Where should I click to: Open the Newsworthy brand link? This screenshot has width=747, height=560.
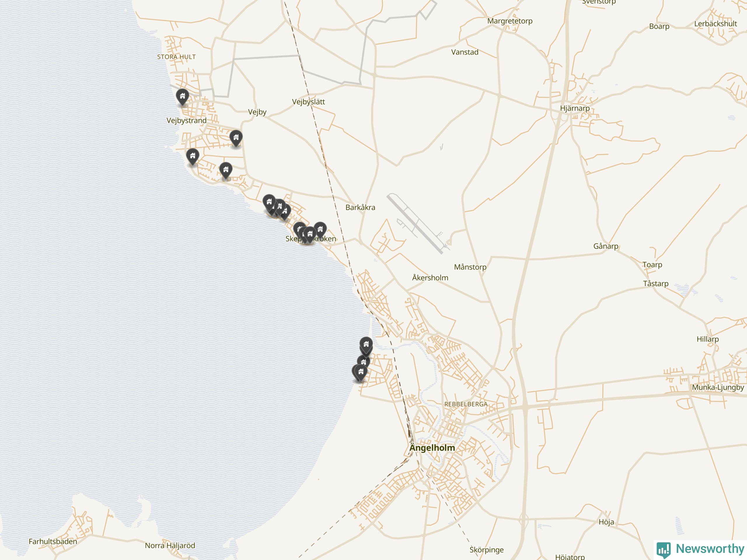coord(700,549)
